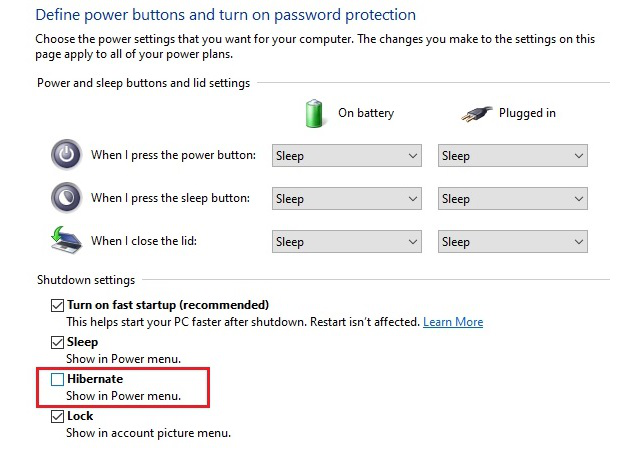Click the Lock label text
Viewport: 619px width, 452px height.
tap(80, 416)
